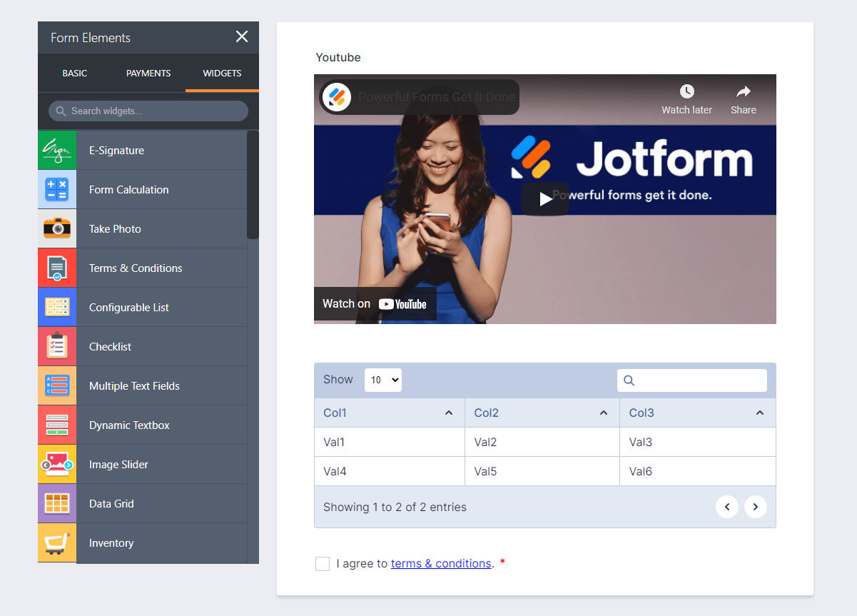Switch to the PAYMENTS tab
The height and width of the screenshot is (616, 857).
pos(148,73)
